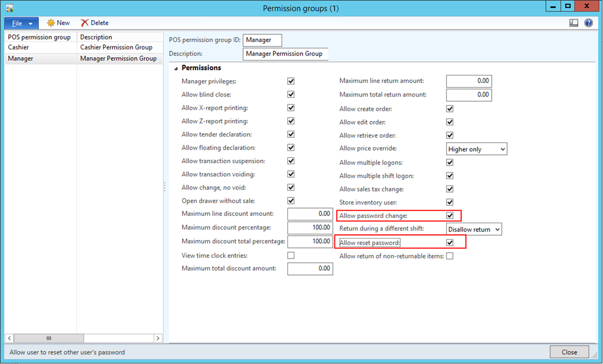This screenshot has height=364, width=603.
Task: Enable View time clock entries checkbox
Action: point(291,256)
